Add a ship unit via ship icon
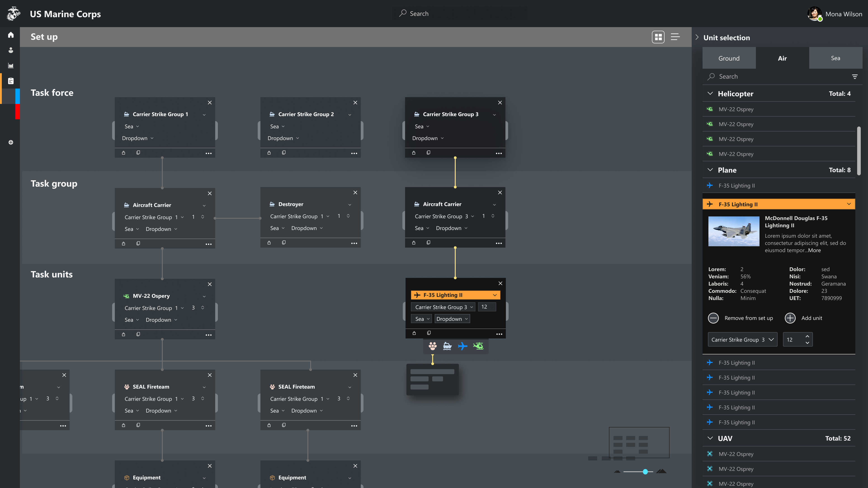 [x=448, y=346]
